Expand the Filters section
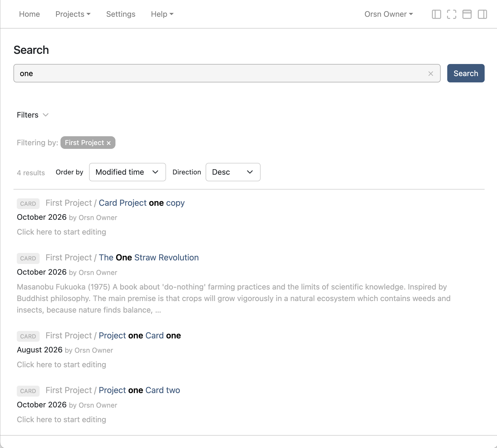 pyautogui.click(x=33, y=115)
